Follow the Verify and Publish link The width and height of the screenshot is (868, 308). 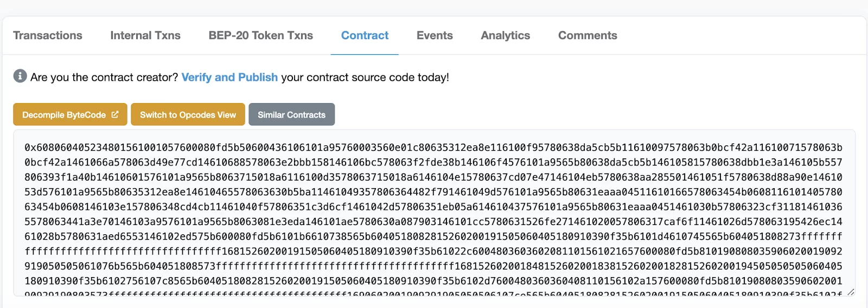tap(229, 77)
